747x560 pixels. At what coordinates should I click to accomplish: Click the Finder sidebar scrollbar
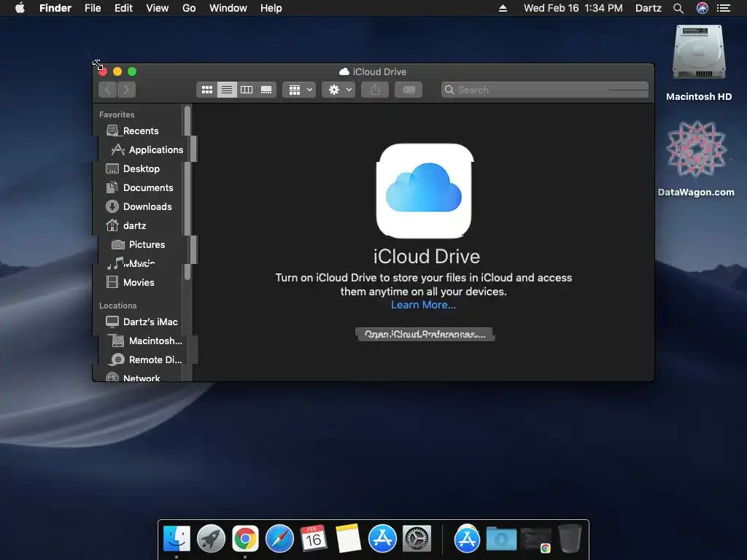point(187,192)
